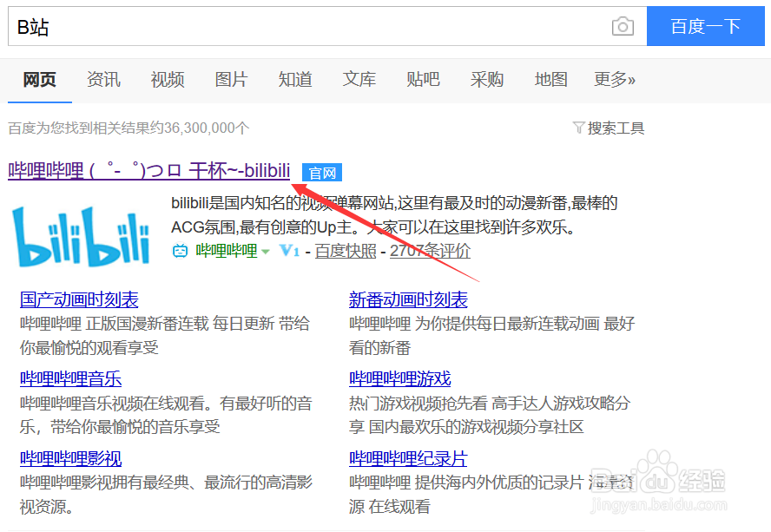
Task: Open the 知道 tab
Action: click(295, 79)
